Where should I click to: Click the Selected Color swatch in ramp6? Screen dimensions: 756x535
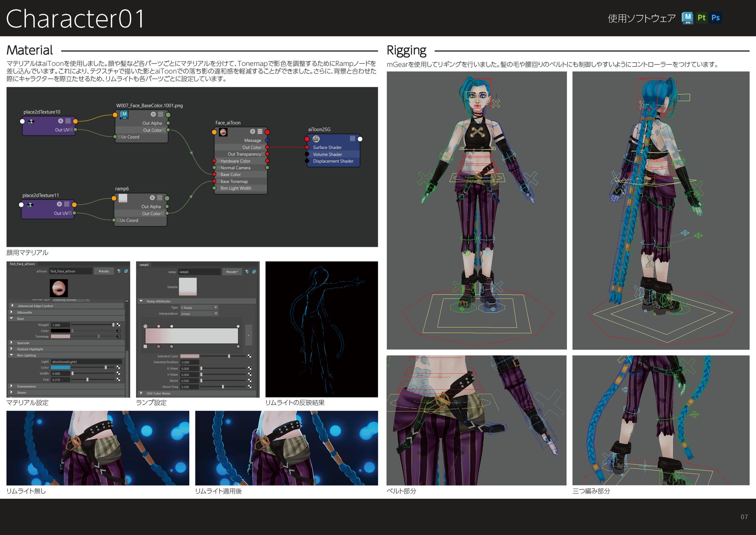point(190,356)
